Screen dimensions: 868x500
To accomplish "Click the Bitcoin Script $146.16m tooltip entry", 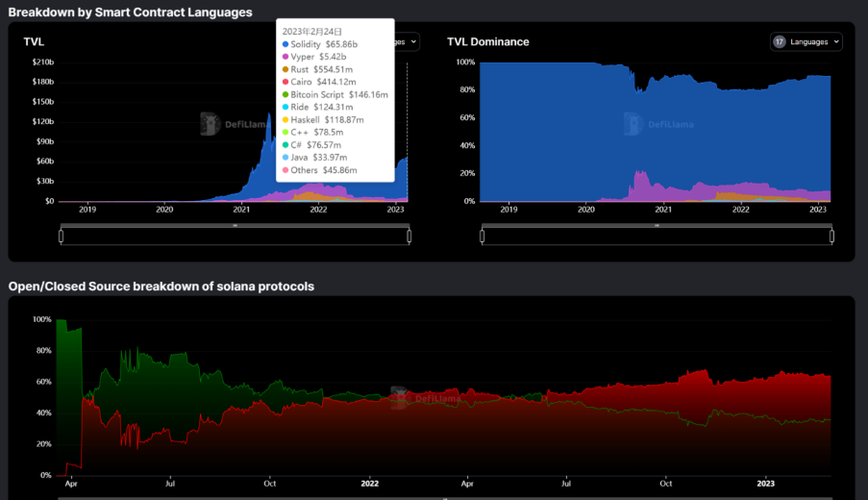I will (x=335, y=94).
